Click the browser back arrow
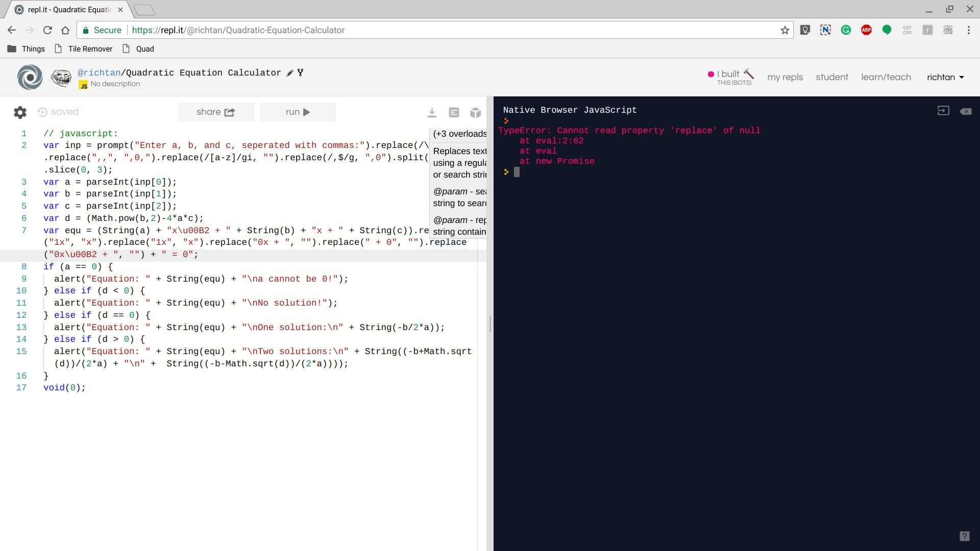Image resolution: width=980 pixels, height=551 pixels. [x=12, y=30]
